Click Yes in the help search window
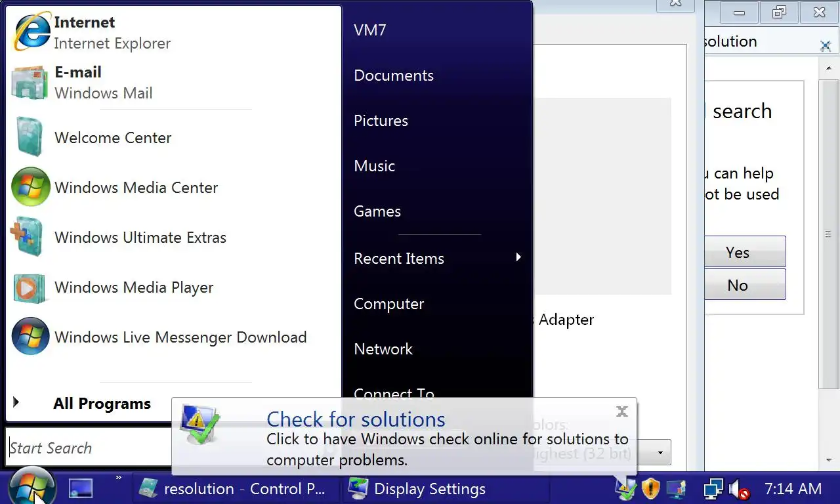 (745, 252)
